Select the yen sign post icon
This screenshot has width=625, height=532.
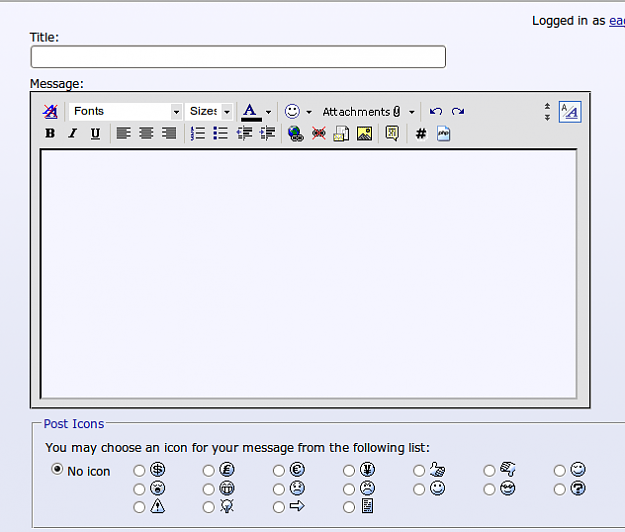(349, 471)
